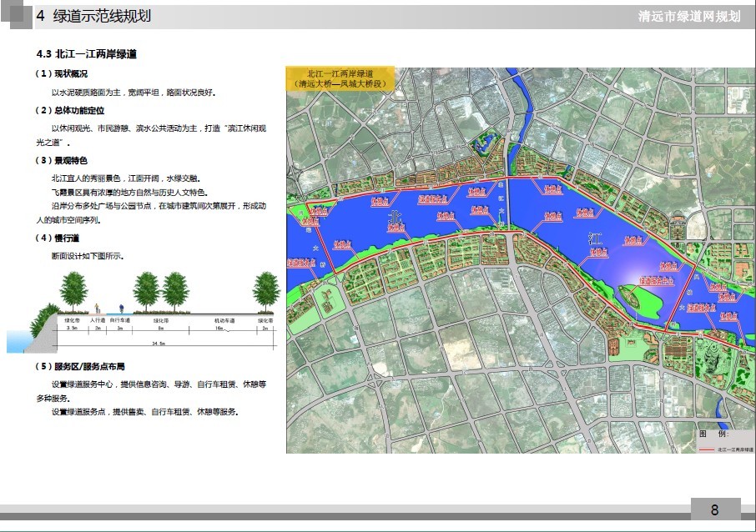Click the 机动车道 label in the cross-section

[x=224, y=320]
